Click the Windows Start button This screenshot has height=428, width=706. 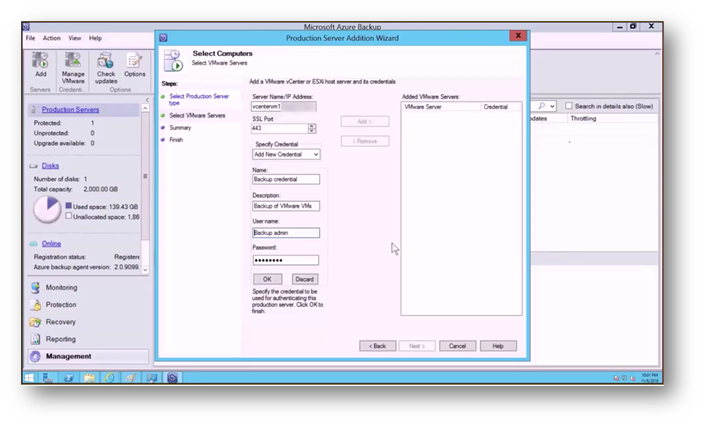click(29, 378)
